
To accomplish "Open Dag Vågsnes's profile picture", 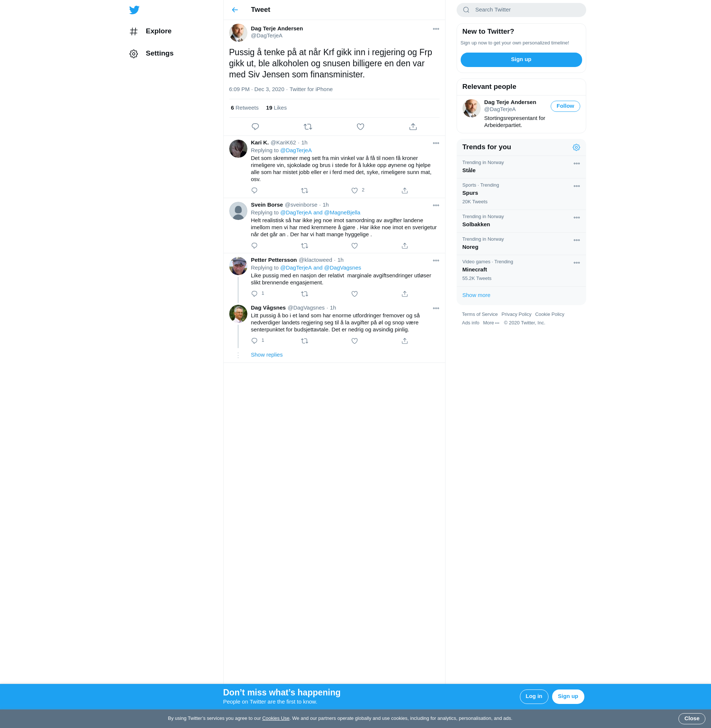I will click(238, 314).
